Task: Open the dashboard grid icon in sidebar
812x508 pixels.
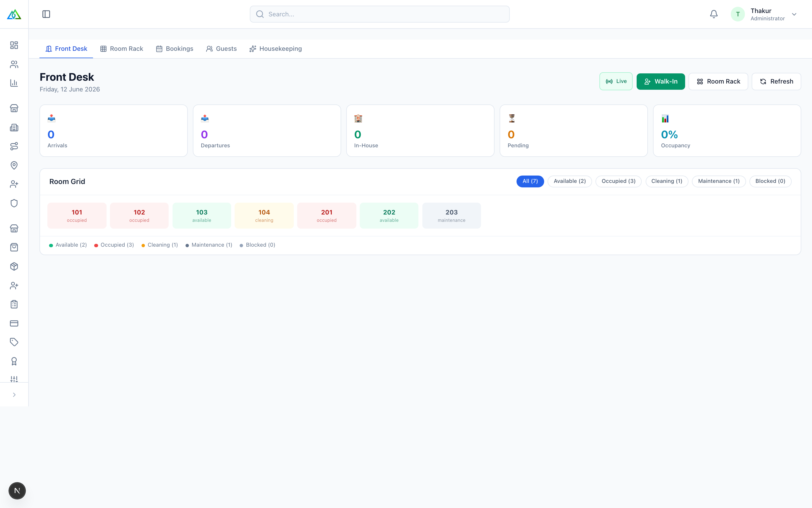Action: 14,45
